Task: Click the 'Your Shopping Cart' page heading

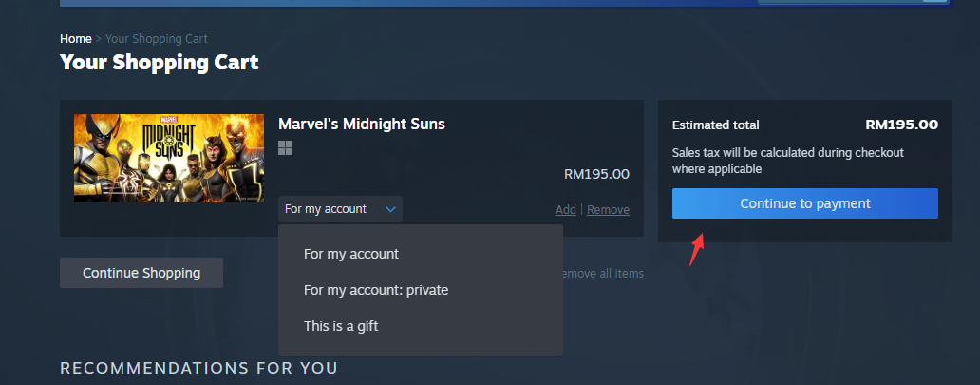Action: pos(160,63)
